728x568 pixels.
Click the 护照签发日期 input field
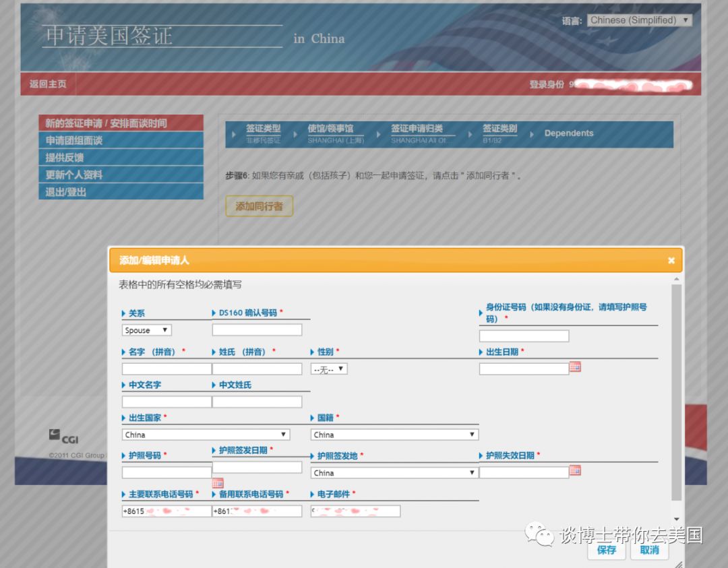coord(257,467)
